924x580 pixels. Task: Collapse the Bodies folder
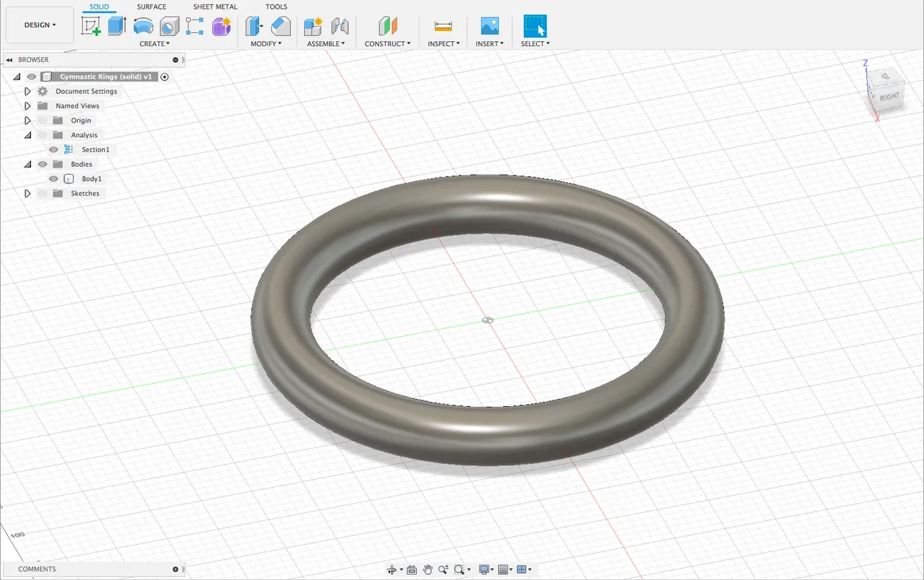click(x=27, y=164)
